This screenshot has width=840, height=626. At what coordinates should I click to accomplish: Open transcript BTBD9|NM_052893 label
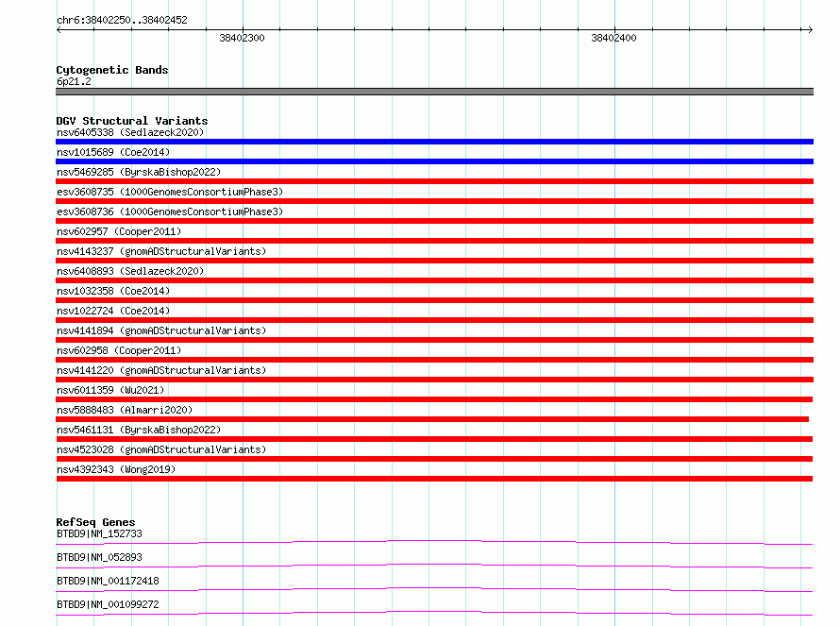(99, 557)
